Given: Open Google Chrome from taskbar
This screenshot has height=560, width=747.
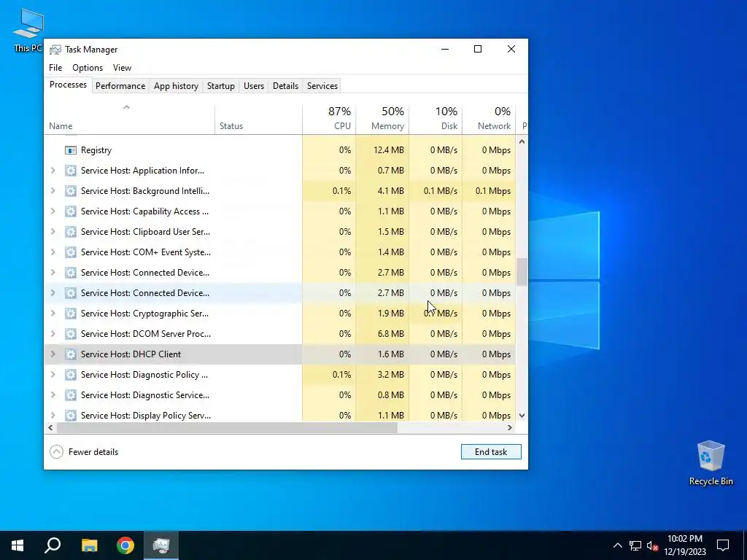Looking at the screenshot, I should (125, 545).
